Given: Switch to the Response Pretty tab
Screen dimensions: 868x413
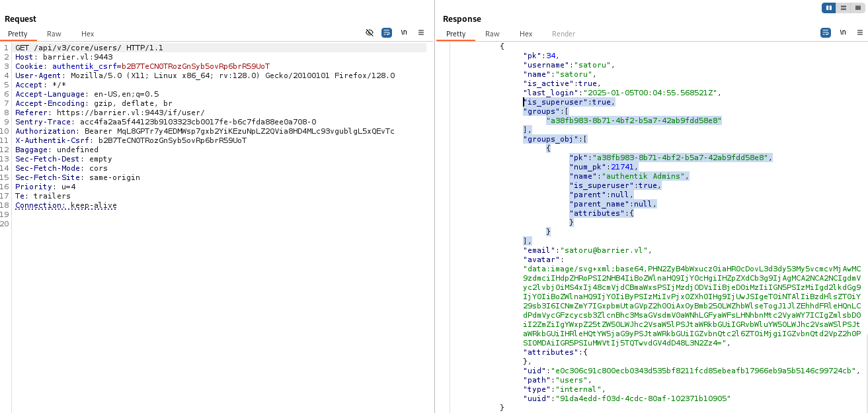Looking at the screenshot, I should pos(456,34).
